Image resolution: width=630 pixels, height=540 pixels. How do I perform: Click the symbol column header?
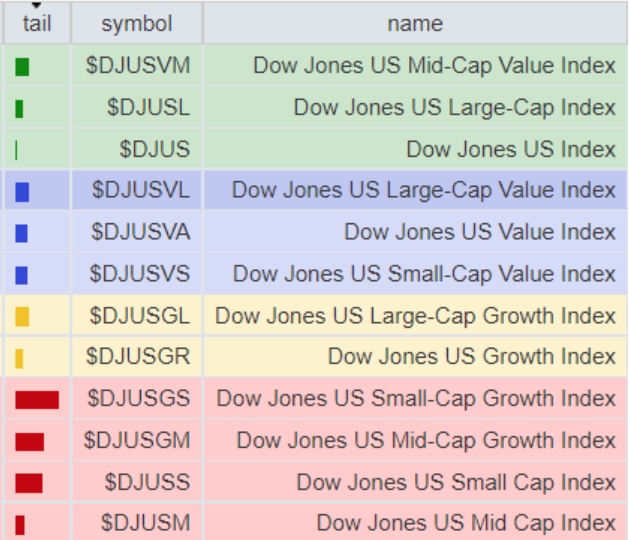[x=137, y=23]
